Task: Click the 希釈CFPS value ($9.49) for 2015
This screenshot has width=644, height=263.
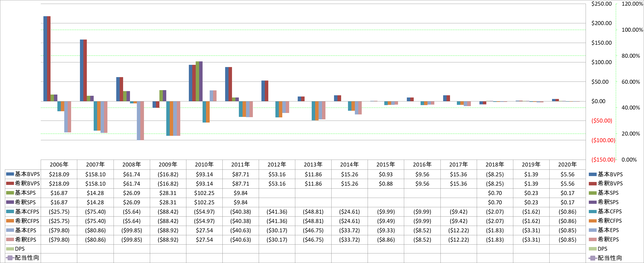Action: coord(386,221)
